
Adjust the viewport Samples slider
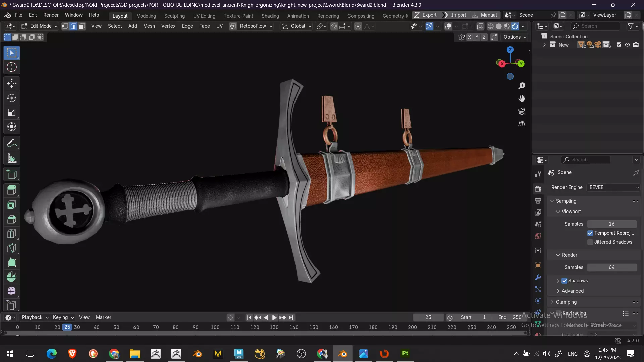point(611,224)
